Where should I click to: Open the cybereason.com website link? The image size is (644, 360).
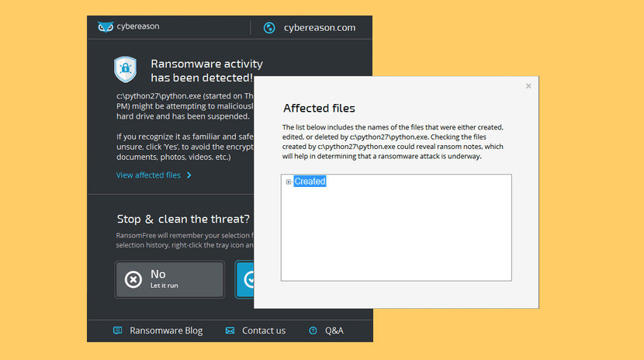pos(320,27)
